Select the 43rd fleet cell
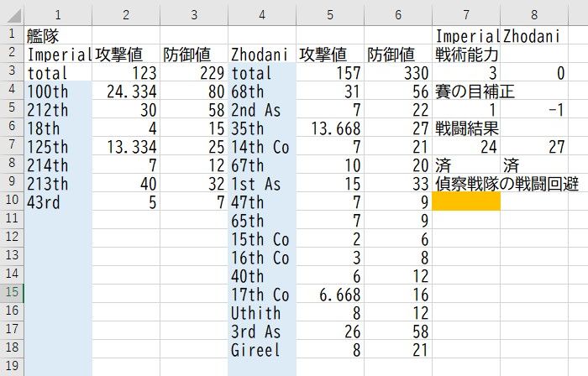The width and height of the screenshot is (588, 376). pyautogui.click(x=58, y=201)
